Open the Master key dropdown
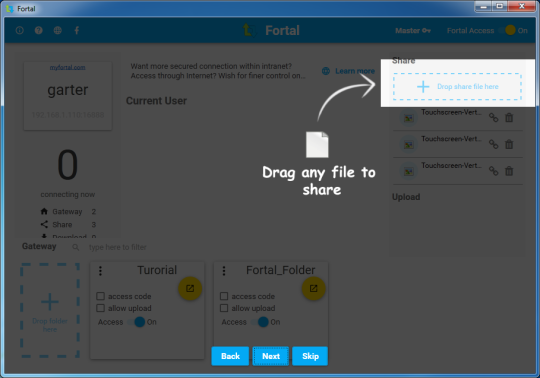 point(413,31)
